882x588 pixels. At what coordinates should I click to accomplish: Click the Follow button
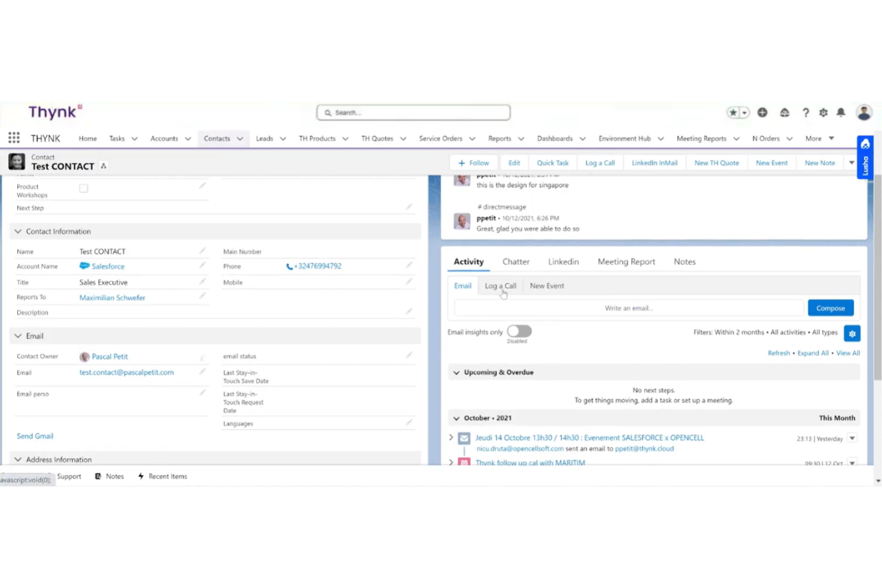474,163
